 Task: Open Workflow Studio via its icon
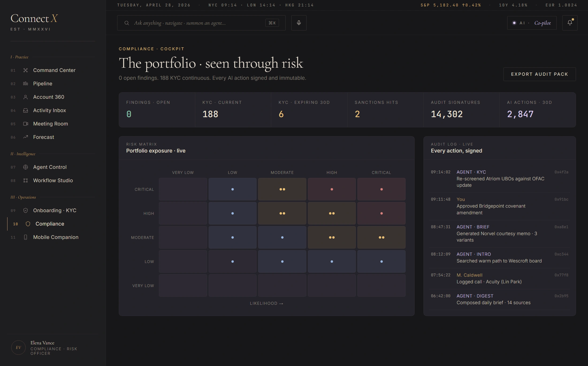point(25,180)
